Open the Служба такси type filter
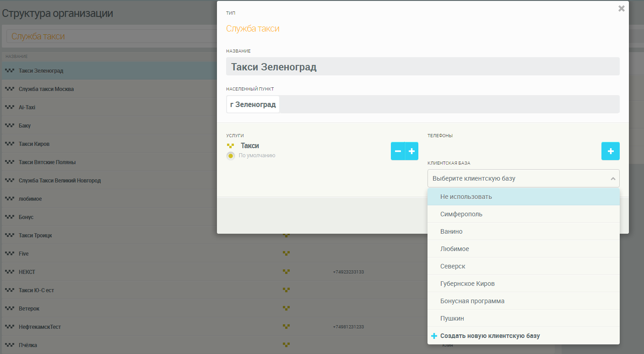Viewport: 644px width, 354px height. [110, 37]
